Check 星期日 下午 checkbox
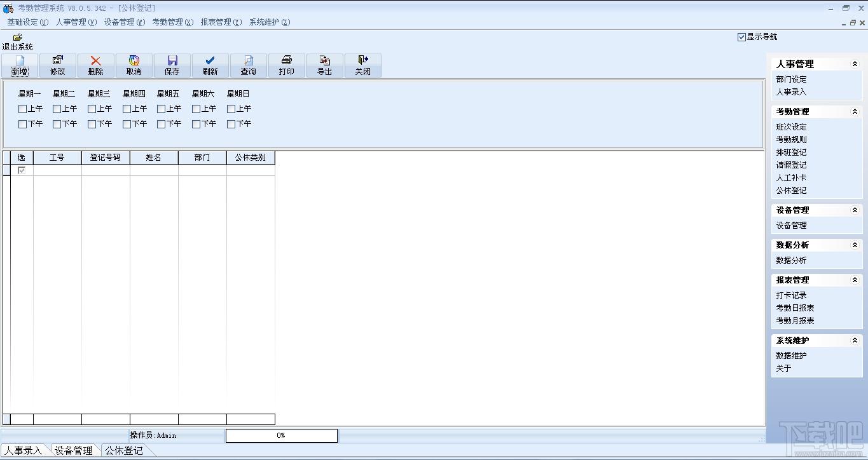This screenshot has width=868, height=460. [231, 124]
